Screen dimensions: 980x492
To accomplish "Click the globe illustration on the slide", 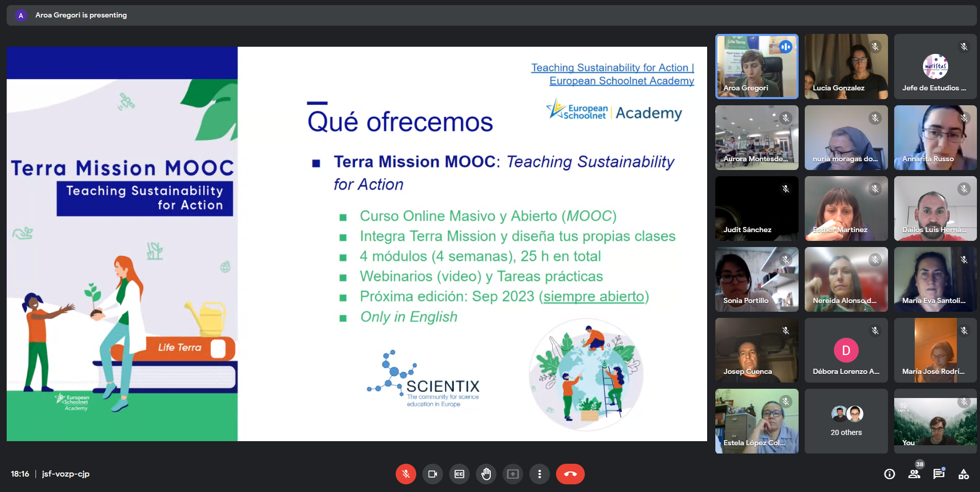I will tap(586, 374).
